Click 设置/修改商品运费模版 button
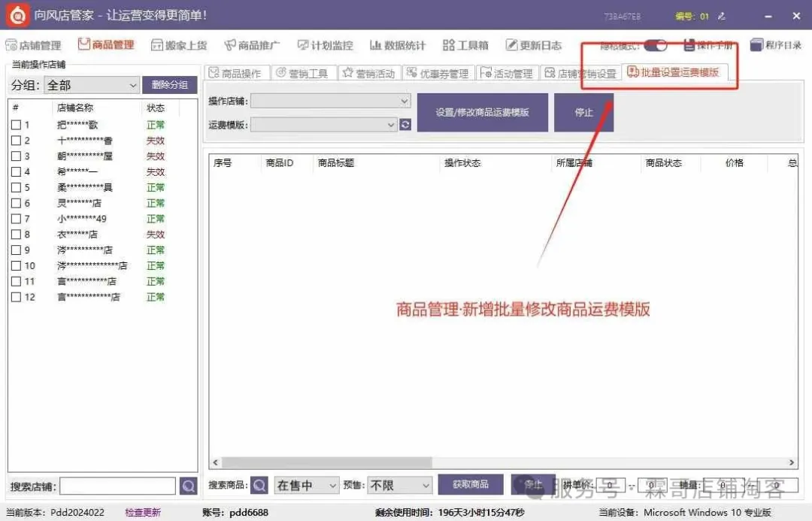 click(x=482, y=112)
